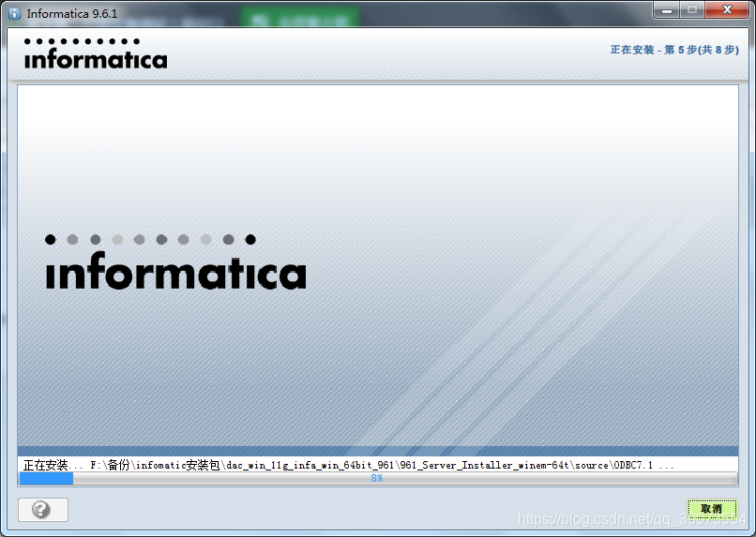Screen dimensions: 756x537
Task: Click the small Informatica logo in header
Action: pos(96,53)
